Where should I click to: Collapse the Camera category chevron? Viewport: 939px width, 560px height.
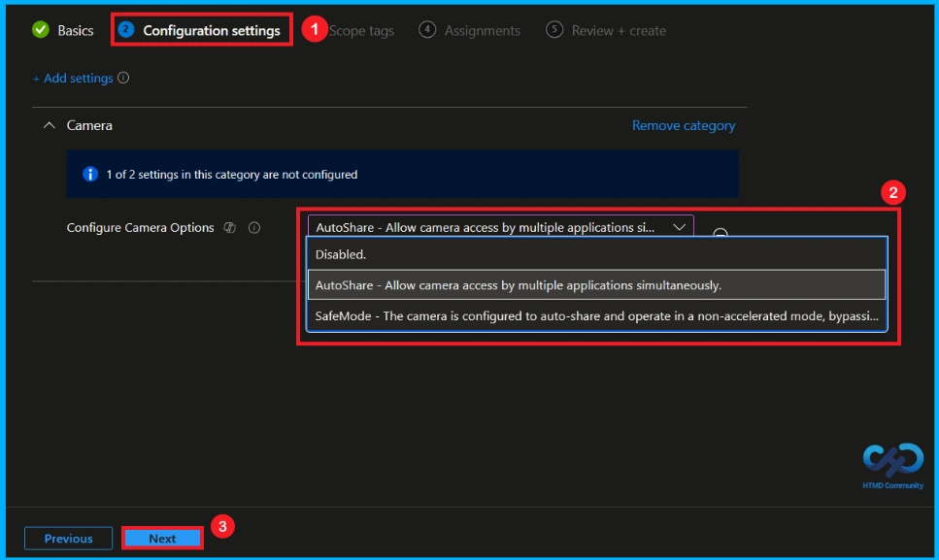[x=50, y=125]
